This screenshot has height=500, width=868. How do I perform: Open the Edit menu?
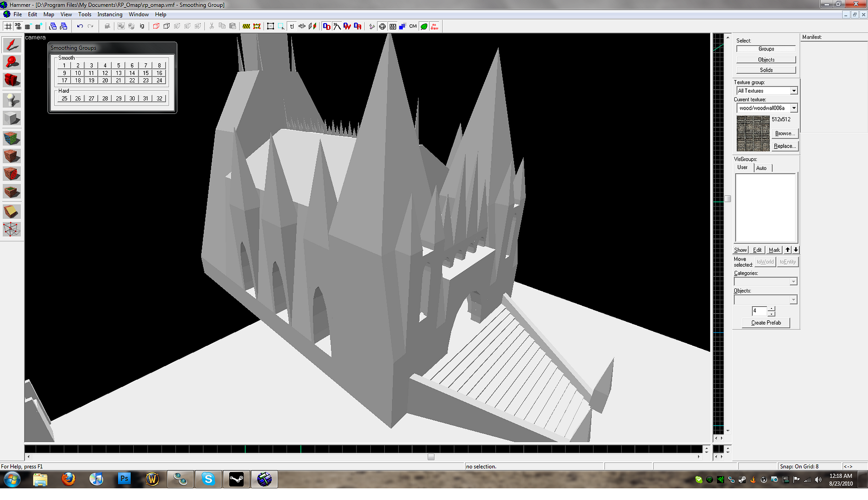click(32, 14)
